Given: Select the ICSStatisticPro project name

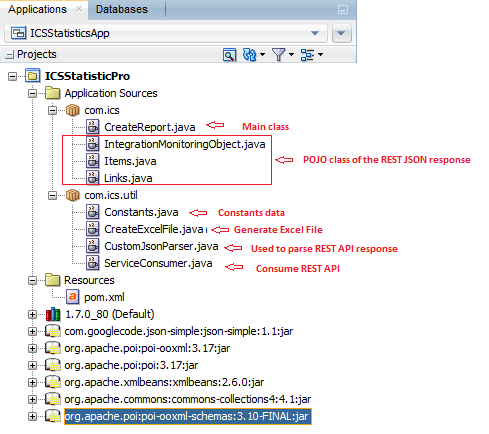Looking at the screenshot, I should [x=87, y=76].
